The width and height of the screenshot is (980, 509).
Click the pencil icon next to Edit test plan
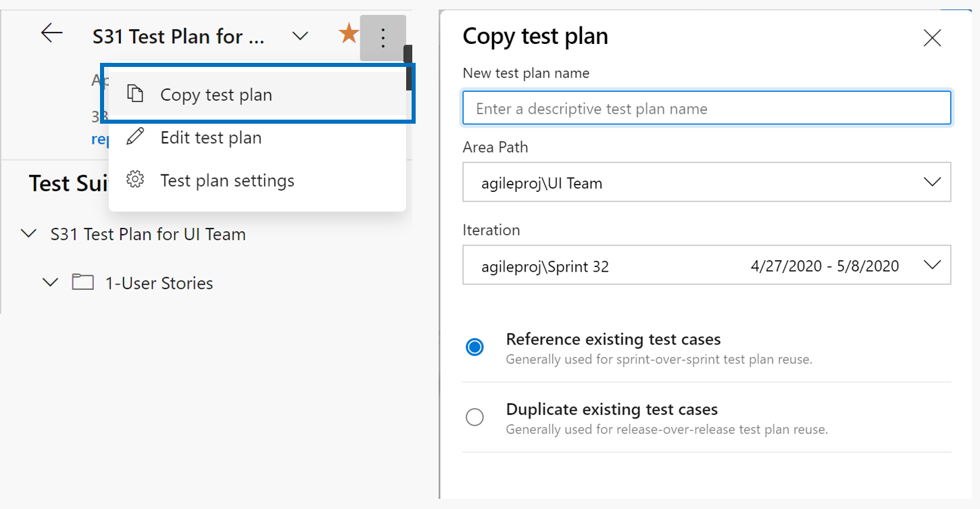click(135, 137)
